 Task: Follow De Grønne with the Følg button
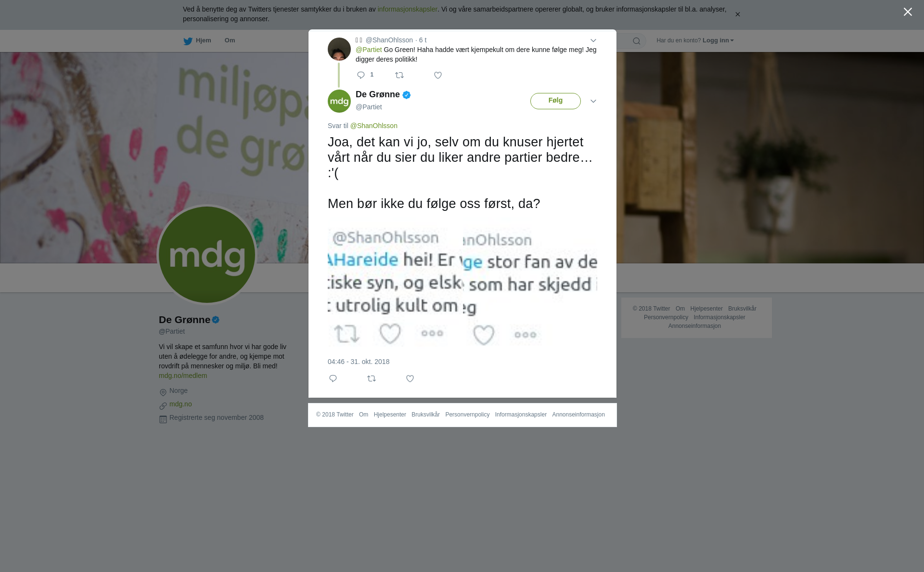click(555, 101)
